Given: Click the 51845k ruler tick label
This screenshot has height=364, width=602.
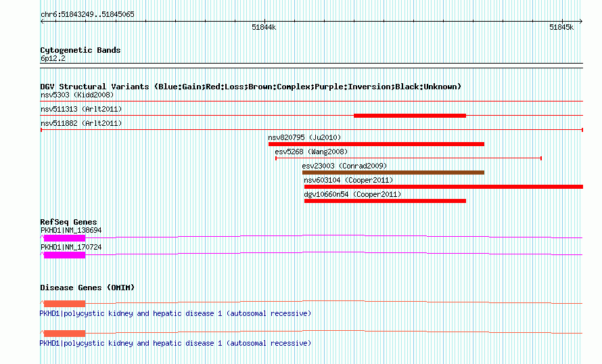Looking at the screenshot, I should pos(561,27).
